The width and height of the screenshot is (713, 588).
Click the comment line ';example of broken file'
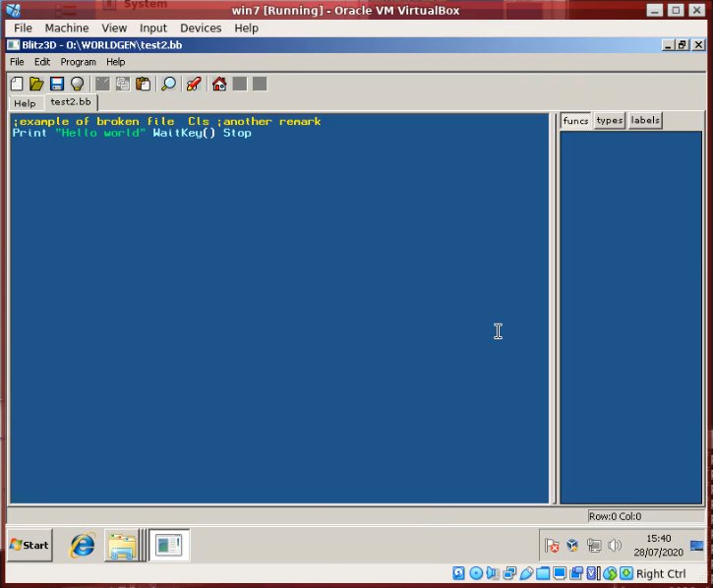[x=93, y=121]
